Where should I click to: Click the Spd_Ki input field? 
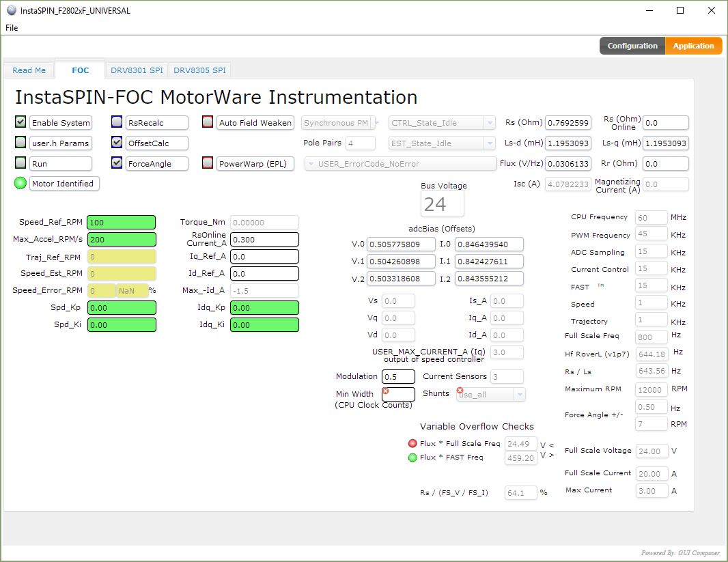[x=122, y=325]
